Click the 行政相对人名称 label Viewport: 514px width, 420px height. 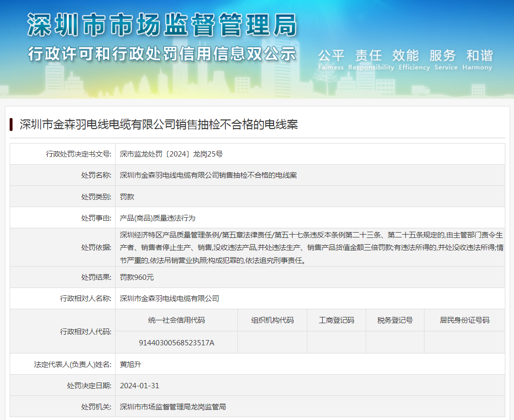pyautogui.click(x=86, y=298)
